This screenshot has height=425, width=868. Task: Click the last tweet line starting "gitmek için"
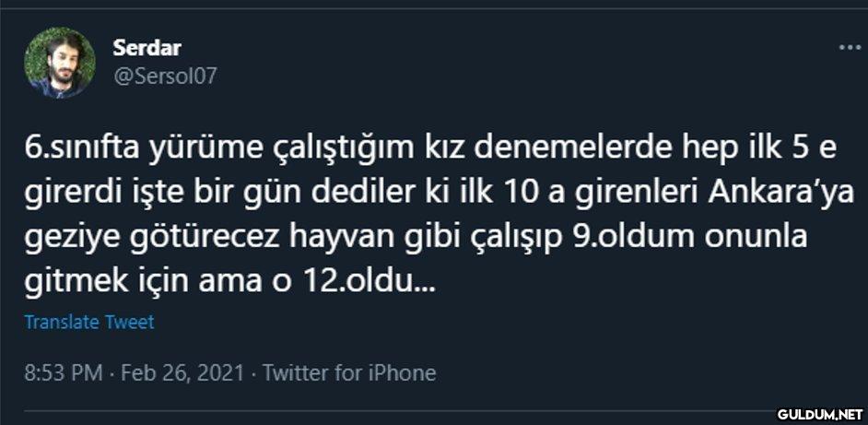coord(230,281)
